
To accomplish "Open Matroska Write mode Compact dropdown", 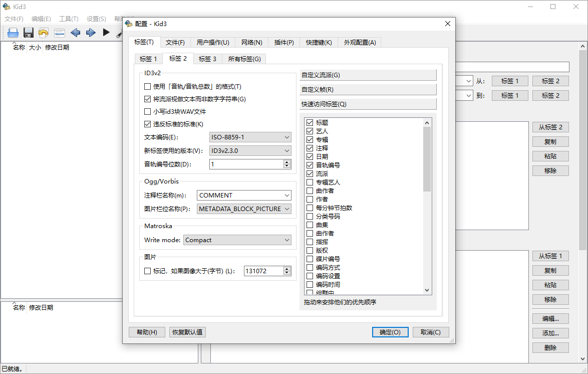I will [x=237, y=240].
